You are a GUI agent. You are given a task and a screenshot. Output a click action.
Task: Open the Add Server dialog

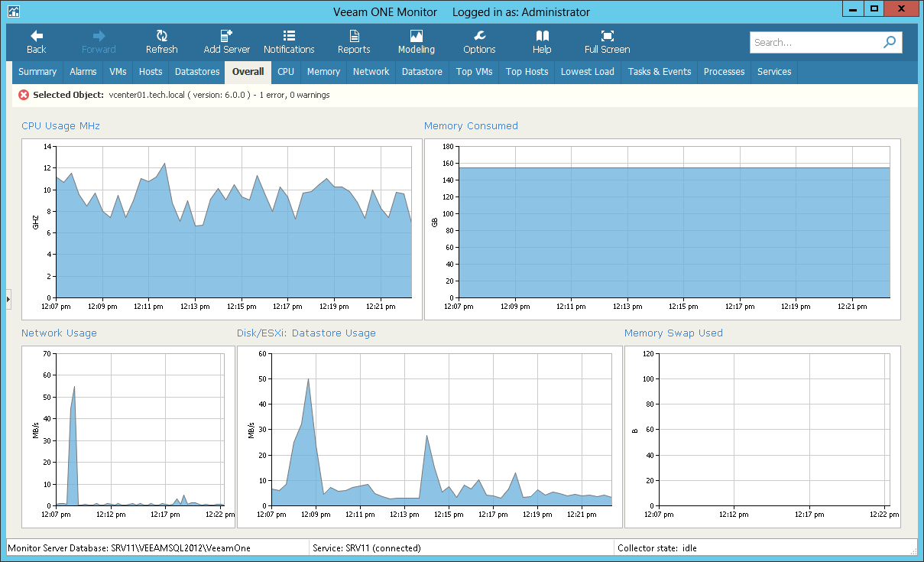pos(226,42)
